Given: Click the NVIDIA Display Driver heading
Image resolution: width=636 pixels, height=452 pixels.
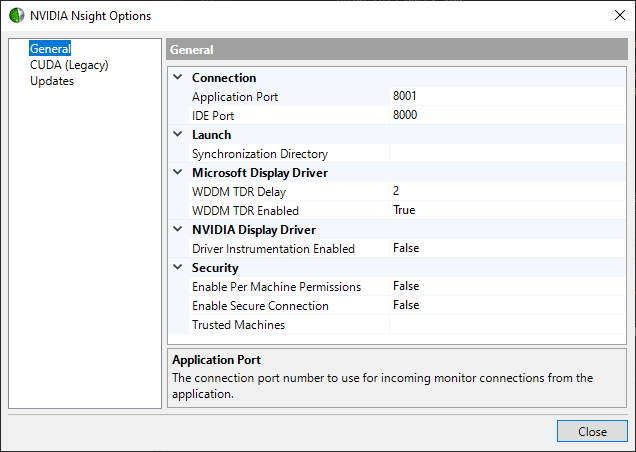Looking at the screenshot, I should [x=254, y=230].
